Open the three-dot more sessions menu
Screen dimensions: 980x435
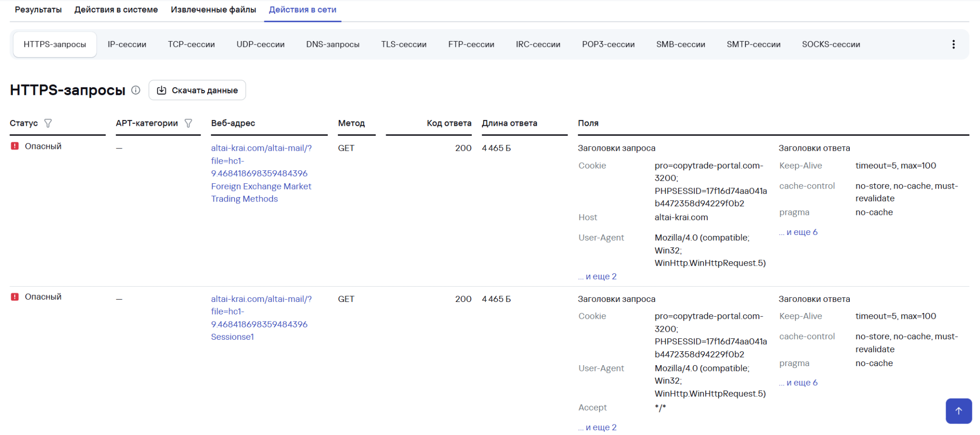(953, 45)
